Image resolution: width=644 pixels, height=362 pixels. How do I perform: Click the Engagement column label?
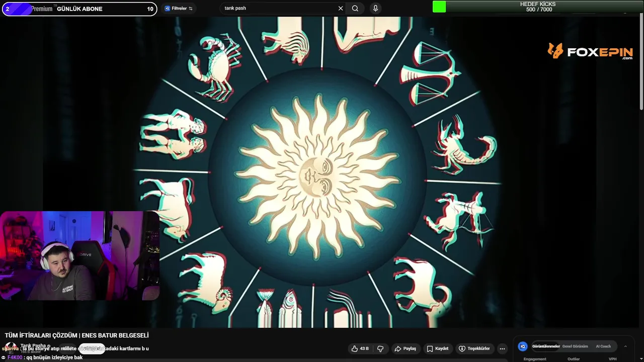535,359
